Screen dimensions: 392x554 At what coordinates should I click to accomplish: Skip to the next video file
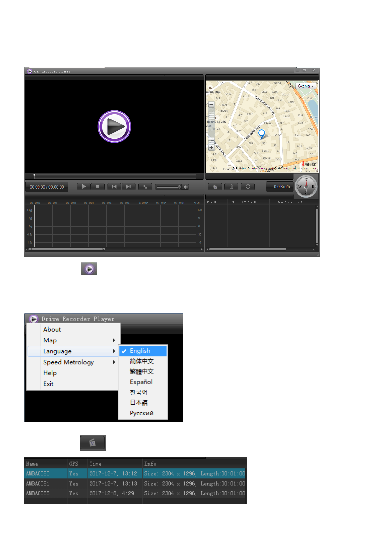pos(128,187)
